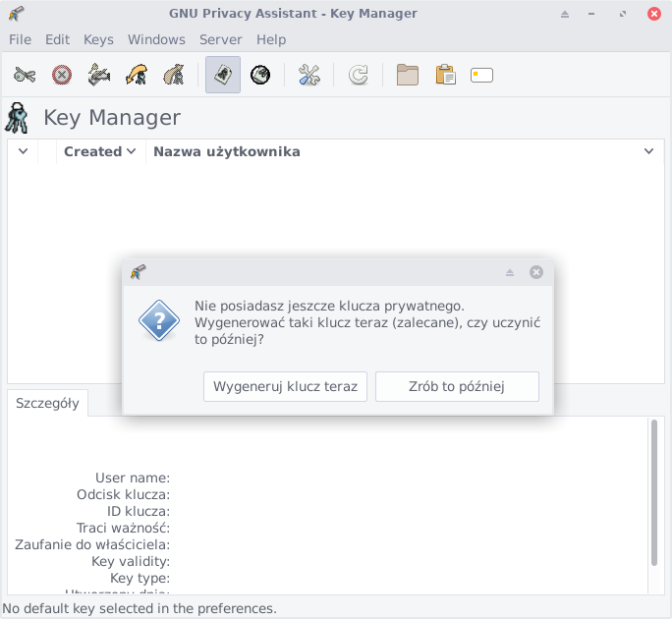Click the first column header chevron
672x619 pixels.
point(23,151)
